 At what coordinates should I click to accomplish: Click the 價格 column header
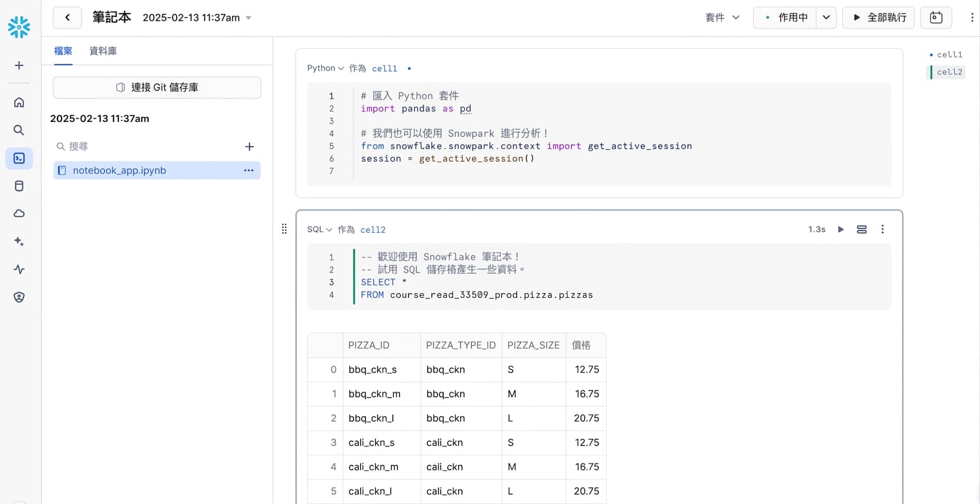586,345
